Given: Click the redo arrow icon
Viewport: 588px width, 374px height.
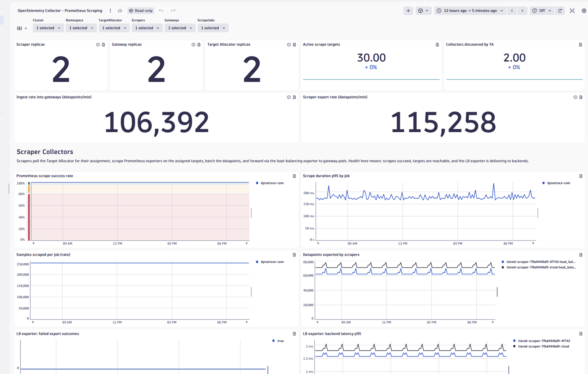Looking at the screenshot, I should [173, 11].
